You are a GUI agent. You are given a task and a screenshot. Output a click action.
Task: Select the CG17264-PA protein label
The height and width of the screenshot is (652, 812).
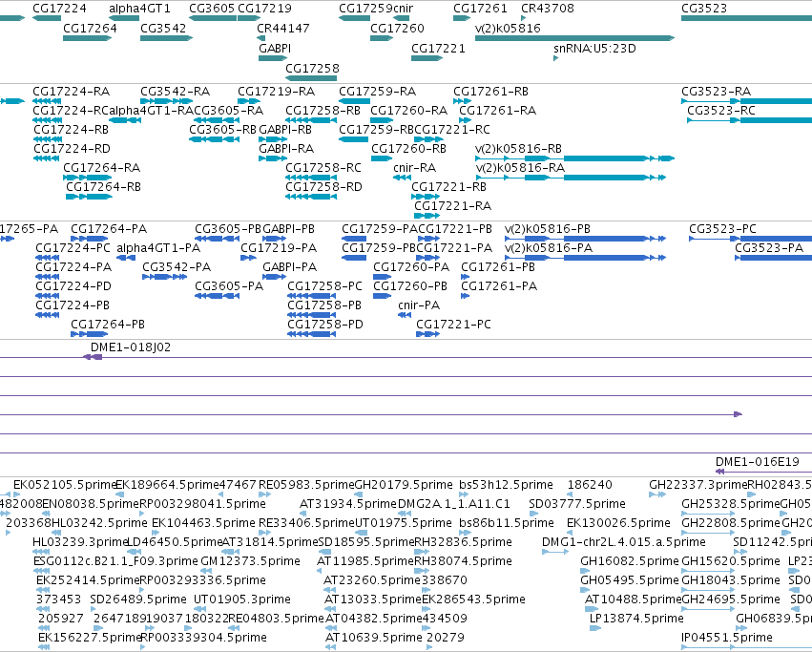(109, 229)
